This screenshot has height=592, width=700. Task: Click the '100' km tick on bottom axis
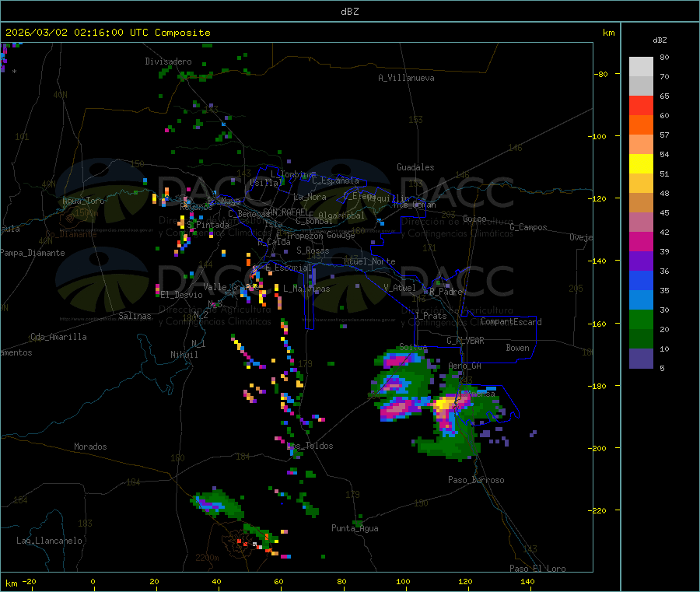click(403, 582)
